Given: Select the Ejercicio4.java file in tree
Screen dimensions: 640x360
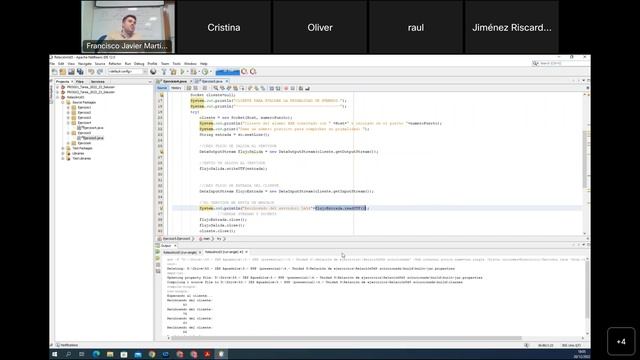Looking at the screenshot, I should pos(91,128).
